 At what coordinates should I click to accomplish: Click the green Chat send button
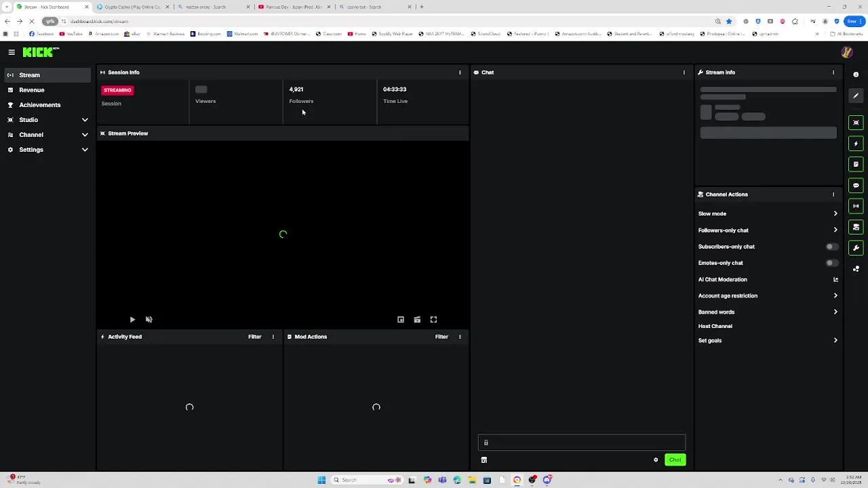coord(675,460)
